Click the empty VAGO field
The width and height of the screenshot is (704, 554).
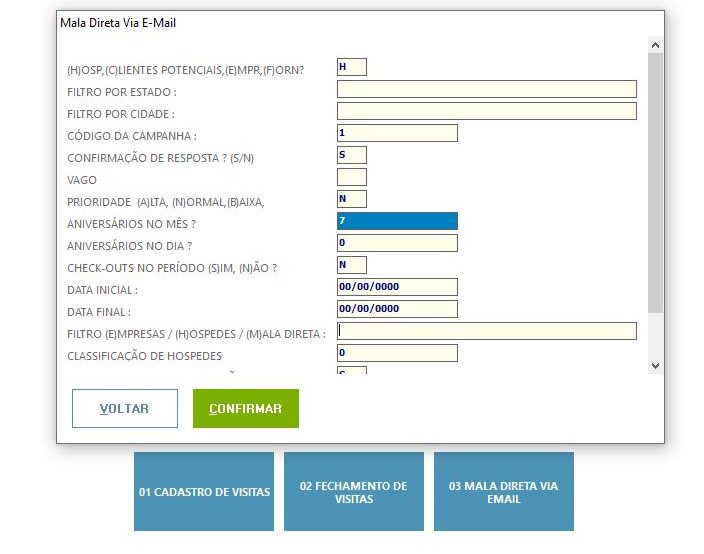[352, 177]
